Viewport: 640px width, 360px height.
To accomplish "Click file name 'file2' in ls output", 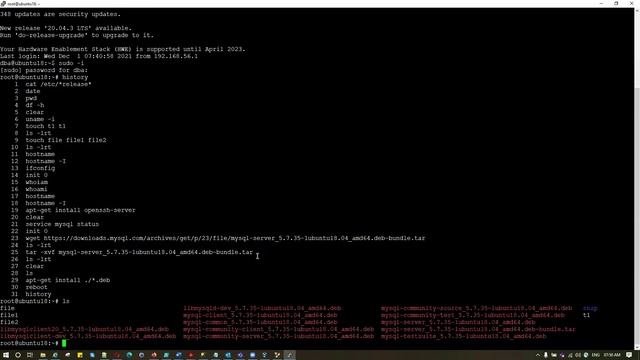I will point(9,322).
